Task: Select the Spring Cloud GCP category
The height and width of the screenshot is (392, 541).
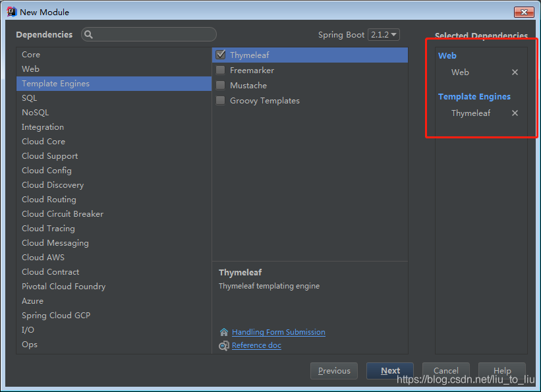Action: (114, 316)
